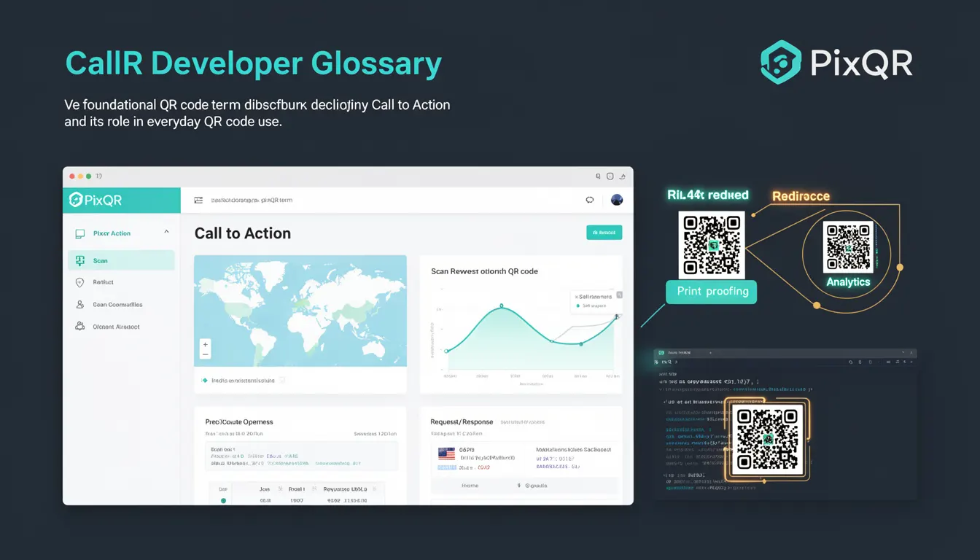980x560 pixels.
Task: Zoom out on the world map
Action: (x=205, y=354)
